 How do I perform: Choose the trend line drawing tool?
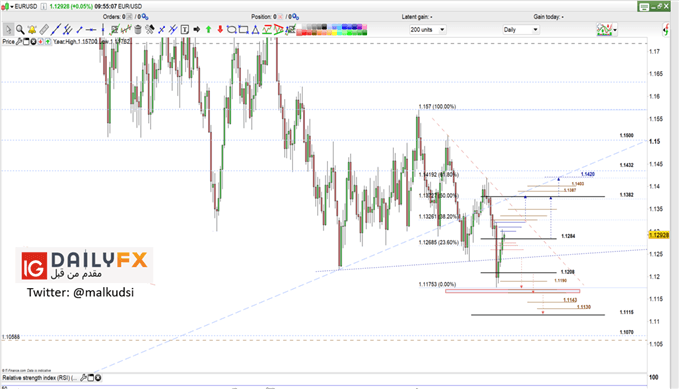[56, 30]
